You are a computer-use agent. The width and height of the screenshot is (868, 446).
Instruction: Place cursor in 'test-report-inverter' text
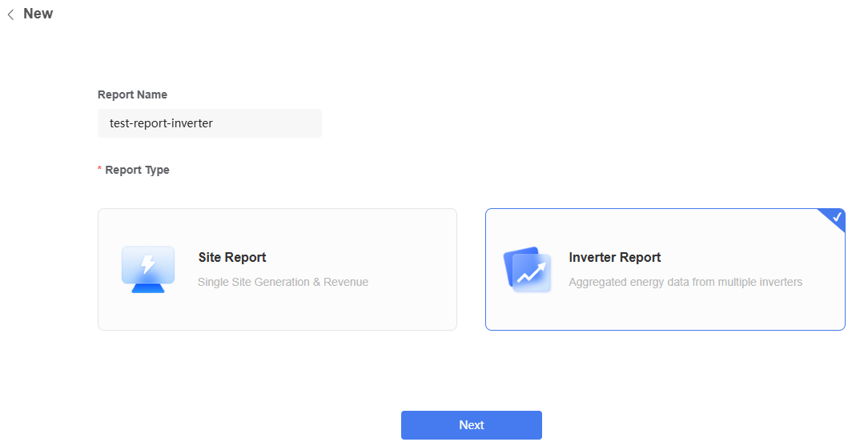point(161,123)
